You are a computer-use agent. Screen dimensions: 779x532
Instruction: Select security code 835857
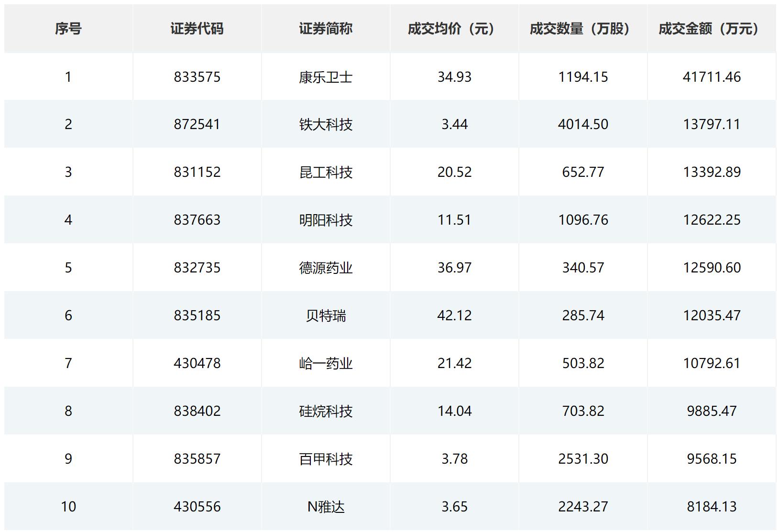[197, 459]
